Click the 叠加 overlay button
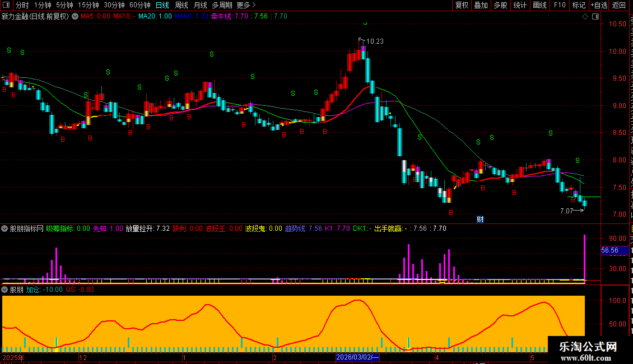 click(x=481, y=5)
